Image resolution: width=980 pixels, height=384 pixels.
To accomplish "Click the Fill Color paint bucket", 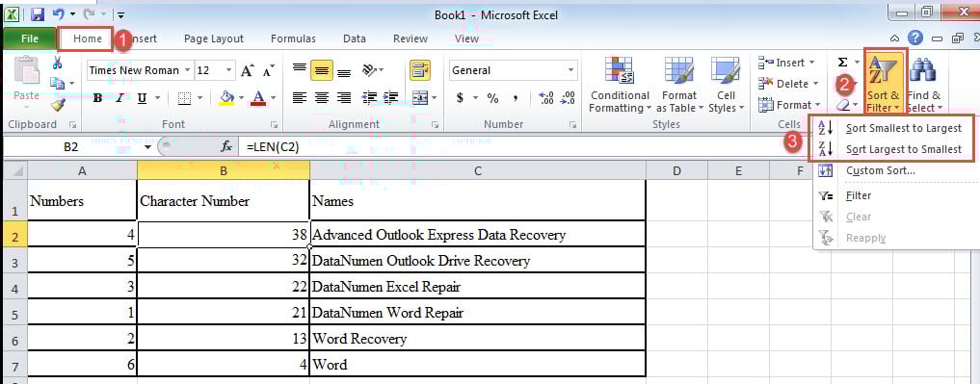I will click(227, 98).
